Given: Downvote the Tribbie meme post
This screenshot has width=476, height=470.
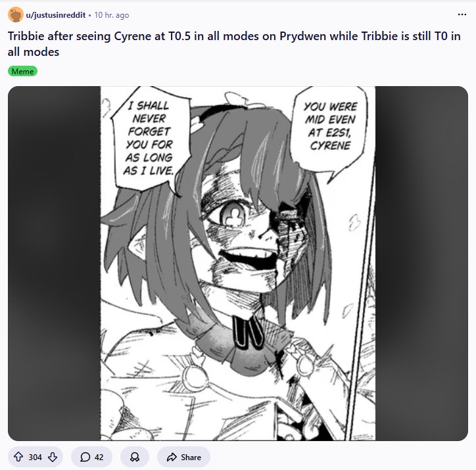Looking at the screenshot, I should (x=53, y=457).
